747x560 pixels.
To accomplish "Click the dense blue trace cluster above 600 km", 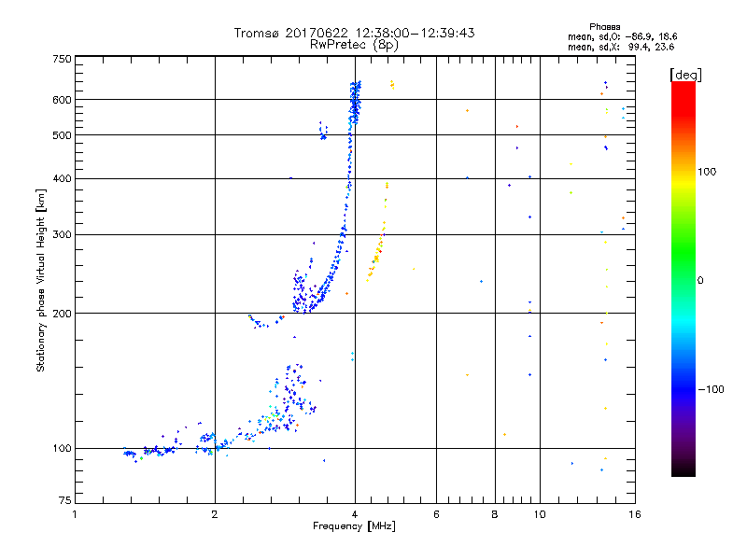I will [356, 102].
